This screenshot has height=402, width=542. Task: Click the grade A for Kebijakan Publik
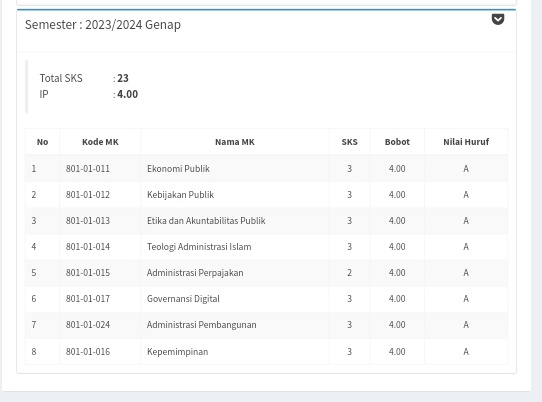coord(466,195)
